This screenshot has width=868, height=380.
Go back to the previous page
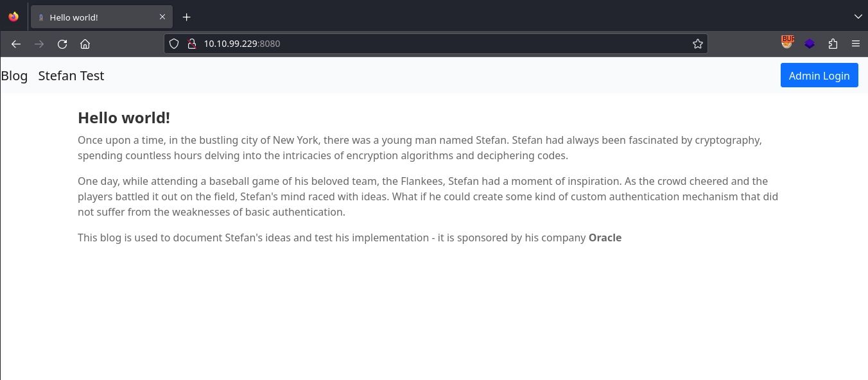point(16,44)
